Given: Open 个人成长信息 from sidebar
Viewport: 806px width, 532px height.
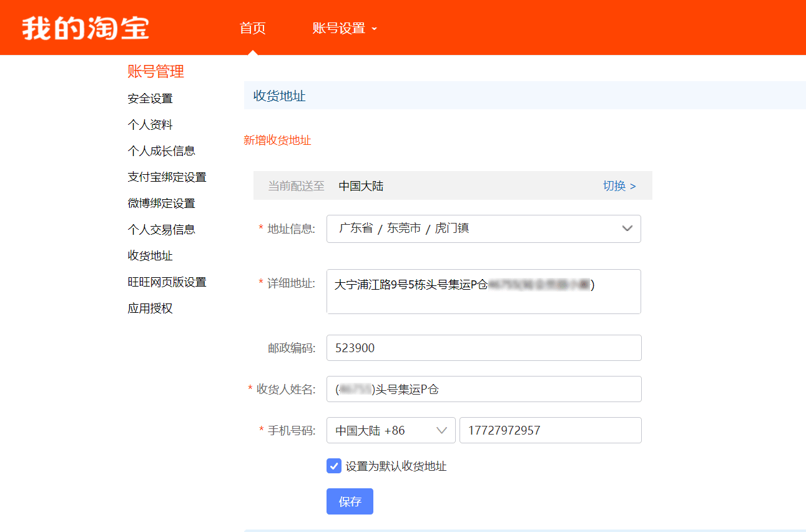Looking at the screenshot, I should click(161, 151).
